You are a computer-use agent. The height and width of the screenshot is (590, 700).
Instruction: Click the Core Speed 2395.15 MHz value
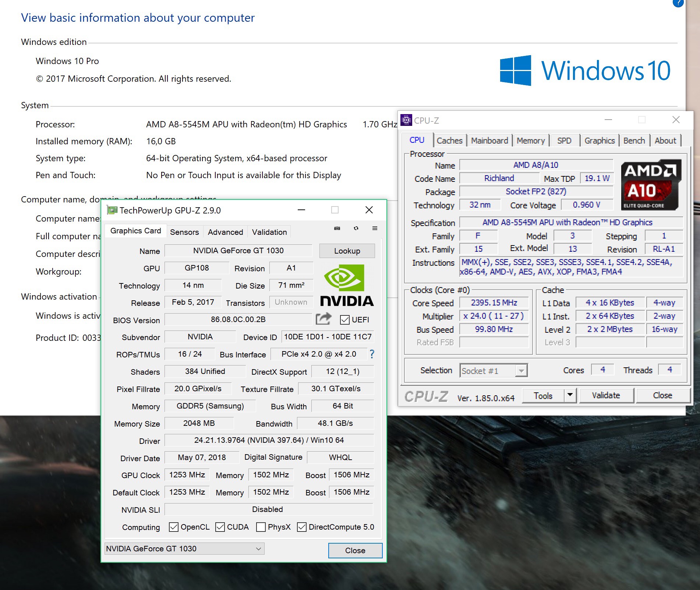point(494,303)
